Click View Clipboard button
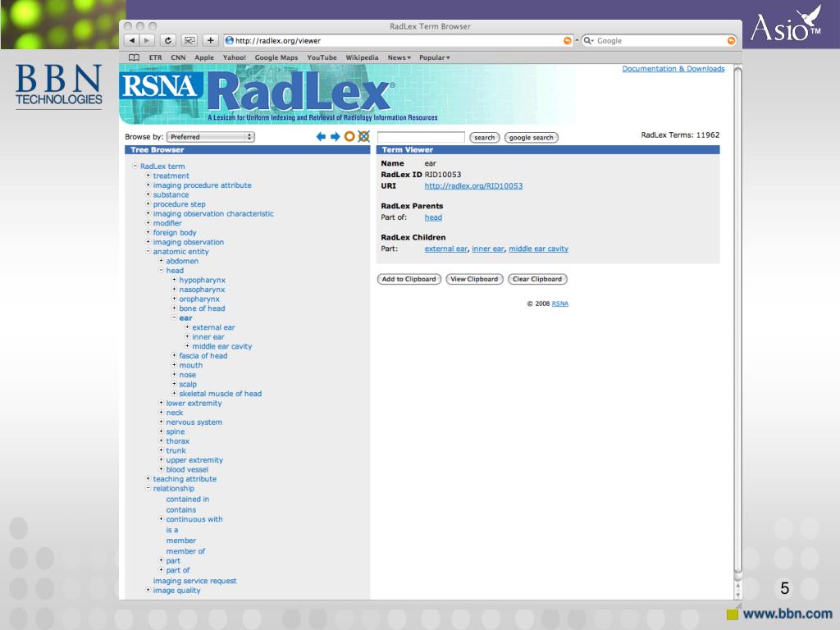 474,279
